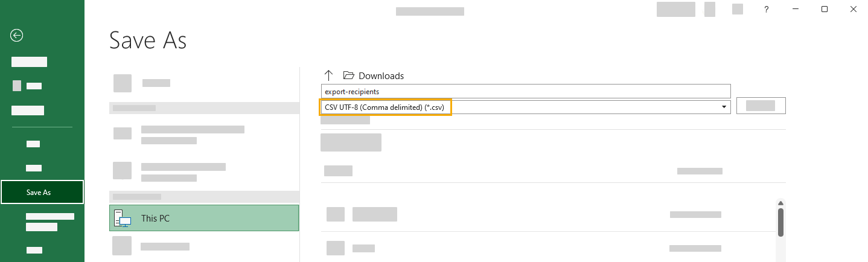Viewport: 868px width, 262px height.
Task: Expand file type list using dropdown arrow
Action: click(x=724, y=107)
